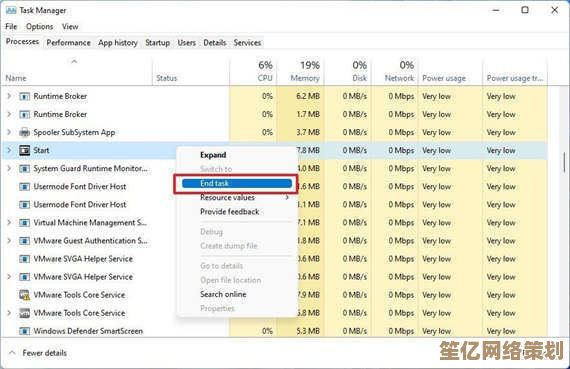Sort by the Power usage column header
Viewport: 570px width, 369px height.
click(444, 78)
